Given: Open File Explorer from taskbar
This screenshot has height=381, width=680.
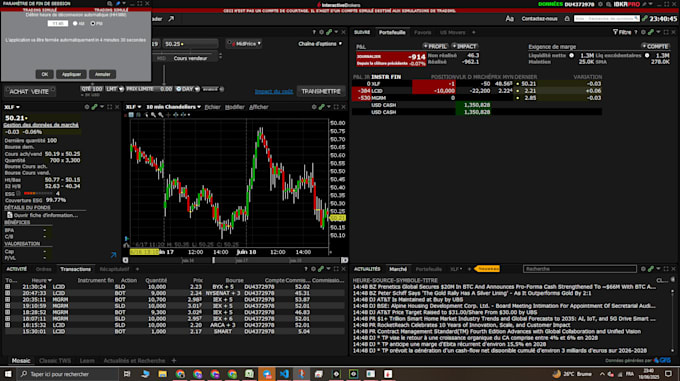Looking at the screenshot, I should click(x=163, y=374).
